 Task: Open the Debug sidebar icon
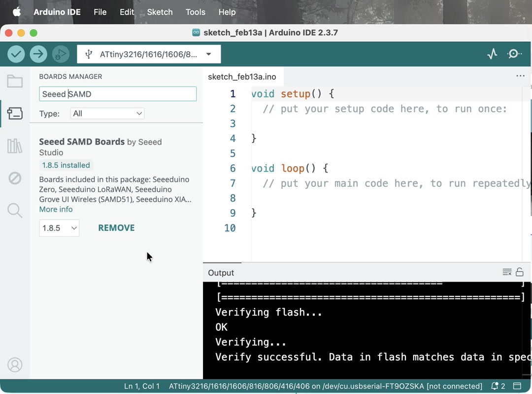coord(15,178)
